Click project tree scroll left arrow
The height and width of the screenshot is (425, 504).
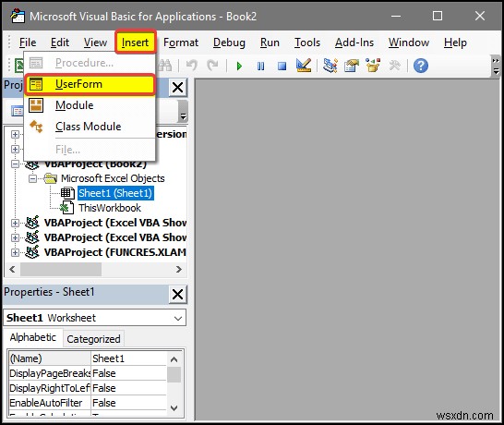[13, 269]
